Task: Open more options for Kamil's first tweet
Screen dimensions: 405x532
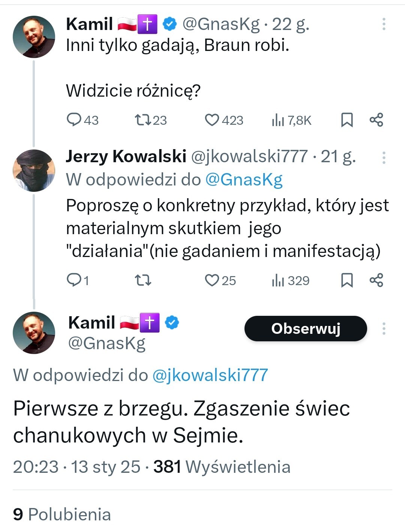Action: click(384, 24)
